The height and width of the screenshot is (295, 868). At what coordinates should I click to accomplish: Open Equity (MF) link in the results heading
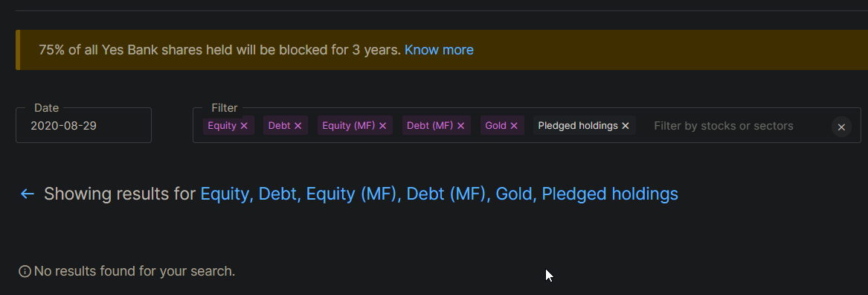[352, 194]
